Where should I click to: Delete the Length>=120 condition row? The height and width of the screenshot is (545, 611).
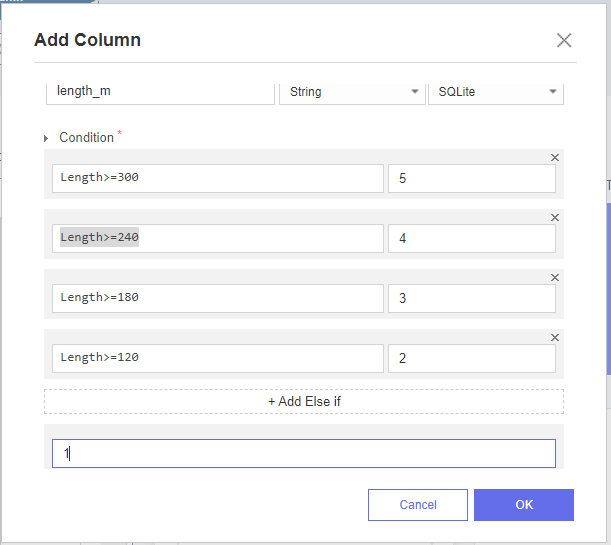(555, 337)
